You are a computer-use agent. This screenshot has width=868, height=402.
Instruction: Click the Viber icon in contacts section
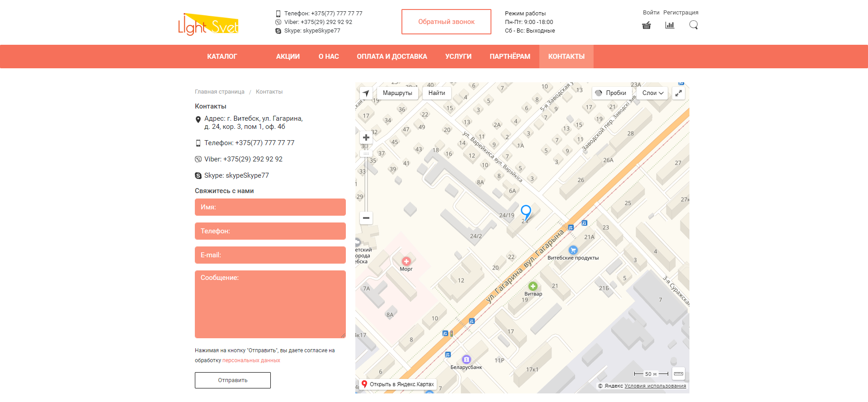[x=198, y=159]
